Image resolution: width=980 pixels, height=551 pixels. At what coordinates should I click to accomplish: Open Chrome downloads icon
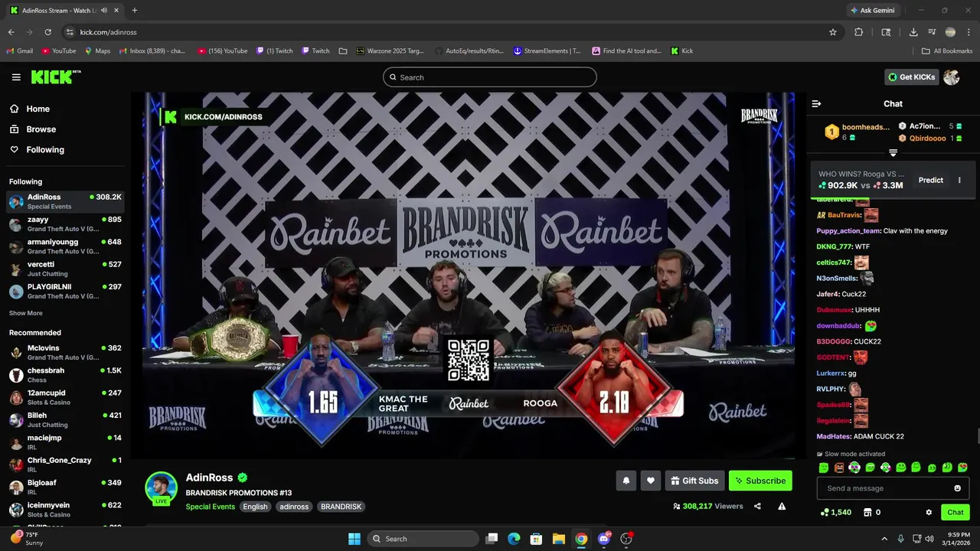[913, 32]
